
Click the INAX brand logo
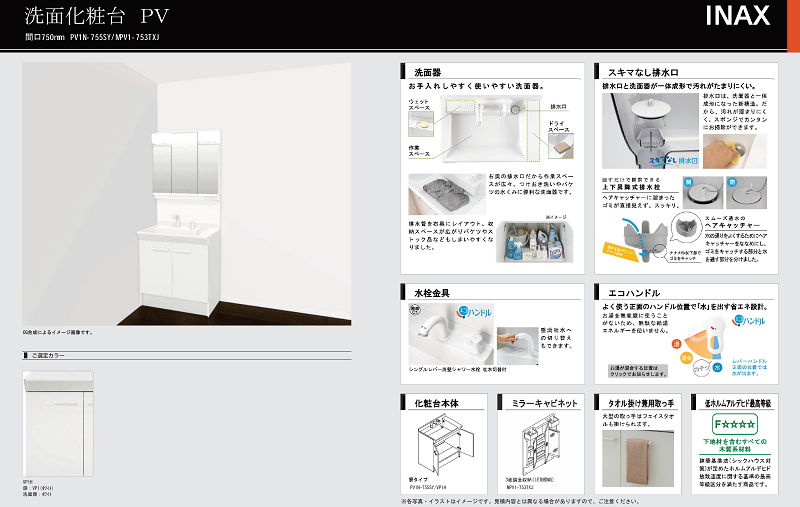[x=737, y=16]
